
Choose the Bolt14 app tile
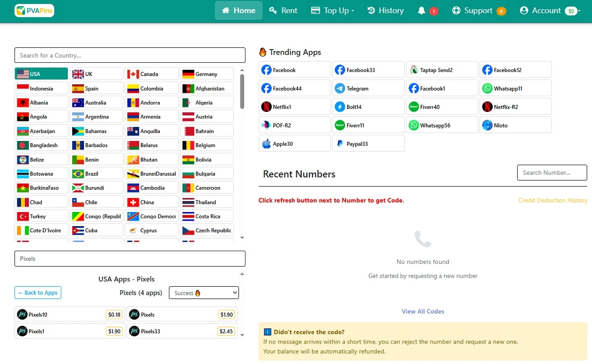pyautogui.click(x=368, y=107)
